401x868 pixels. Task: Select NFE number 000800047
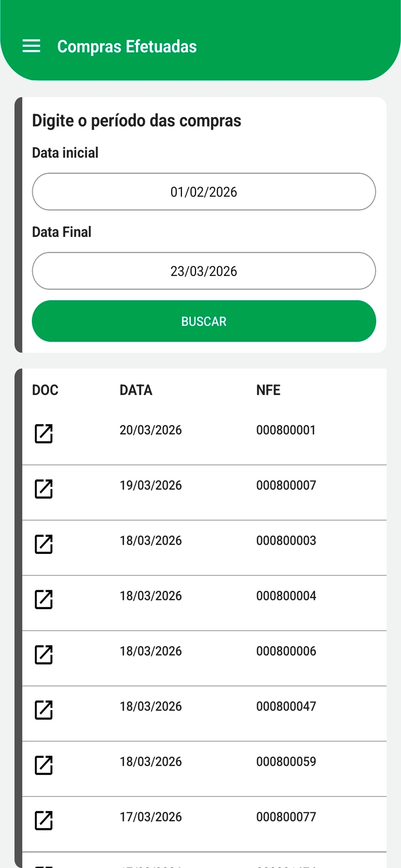(286, 706)
